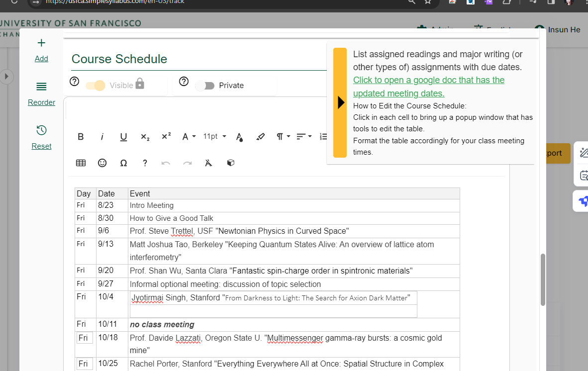The width and height of the screenshot is (588, 371).
Task: Apply superscript formatting
Action: coord(166,136)
